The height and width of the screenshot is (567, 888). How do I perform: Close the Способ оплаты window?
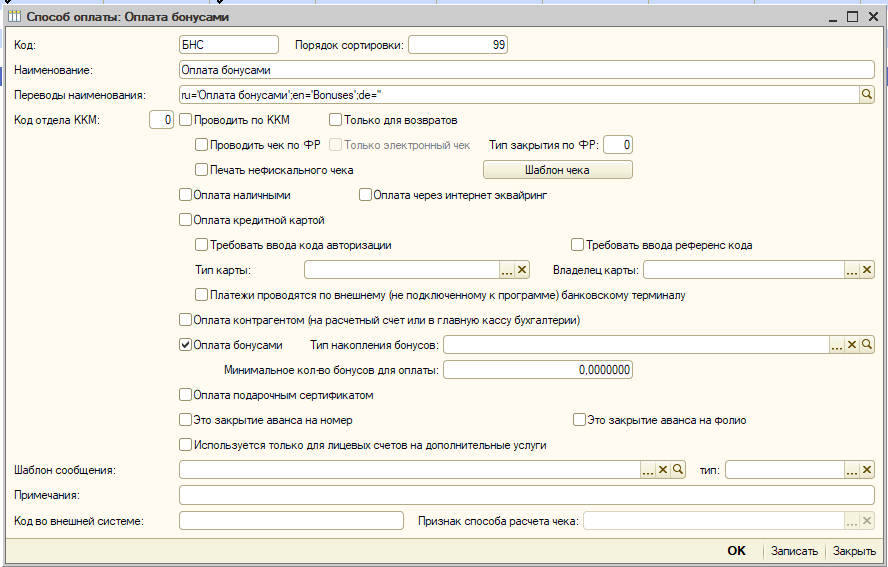873,17
